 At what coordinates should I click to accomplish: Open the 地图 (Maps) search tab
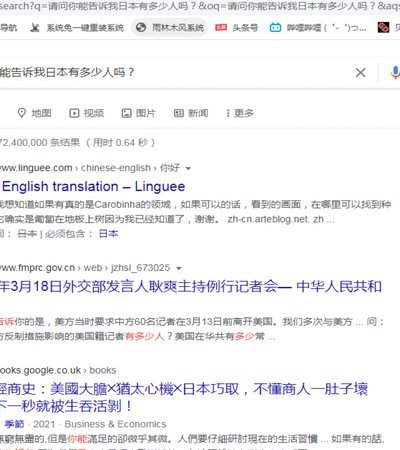point(35,113)
